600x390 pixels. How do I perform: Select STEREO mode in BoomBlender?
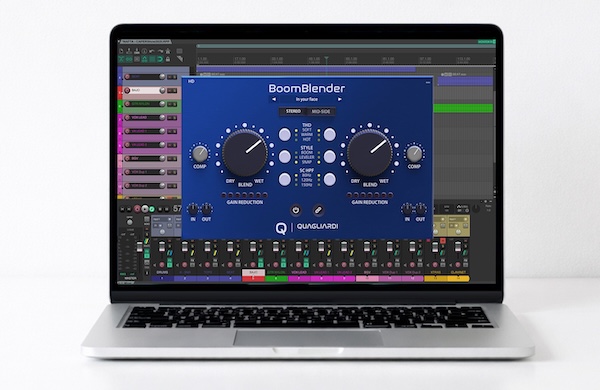[x=293, y=111]
